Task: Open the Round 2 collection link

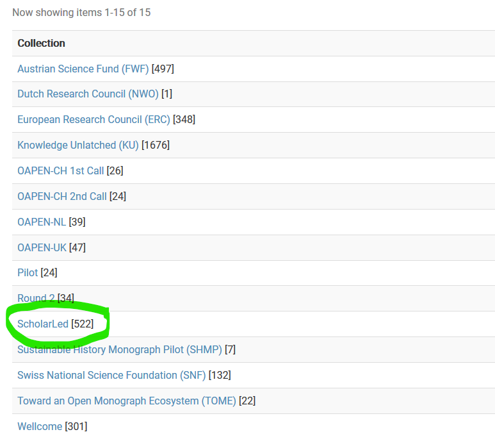Action: click(x=36, y=298)
